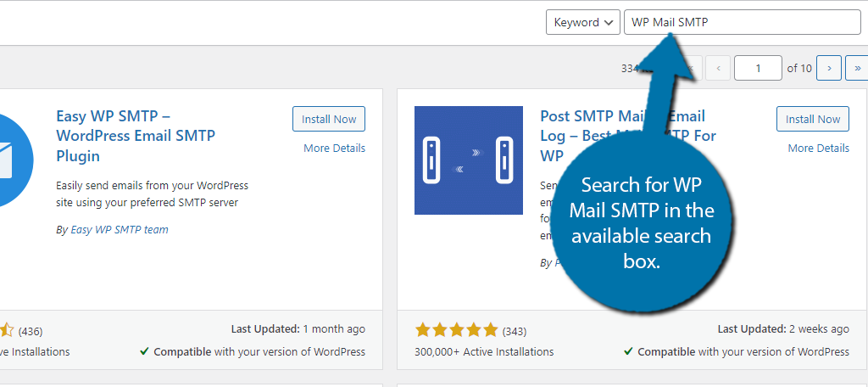Click the Compatible checkmark under Easy WP SMTP

pyautogui.click(x=144, y=351)
